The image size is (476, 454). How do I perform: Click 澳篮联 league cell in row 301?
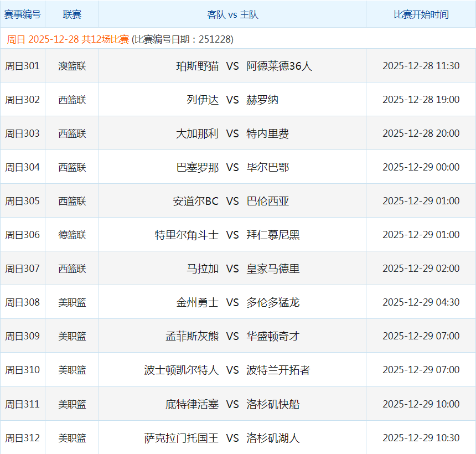[x=72, y=66]
